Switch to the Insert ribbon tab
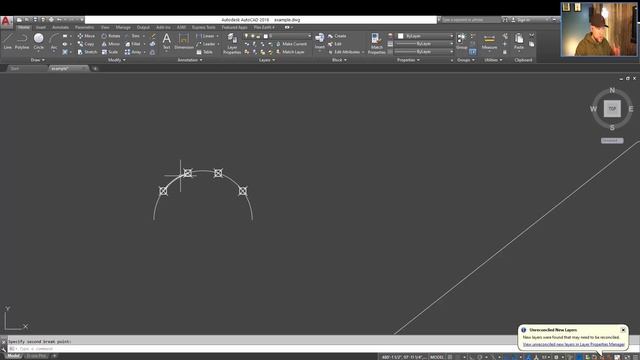 pyautogui.click(x=41, y=27)
